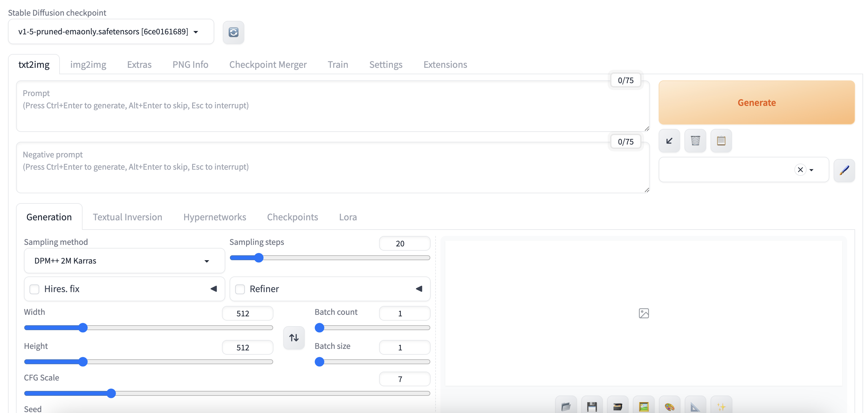Click the paintbrush edit styles icon
This screenshot has width=868, height=413.
point(844,171)
